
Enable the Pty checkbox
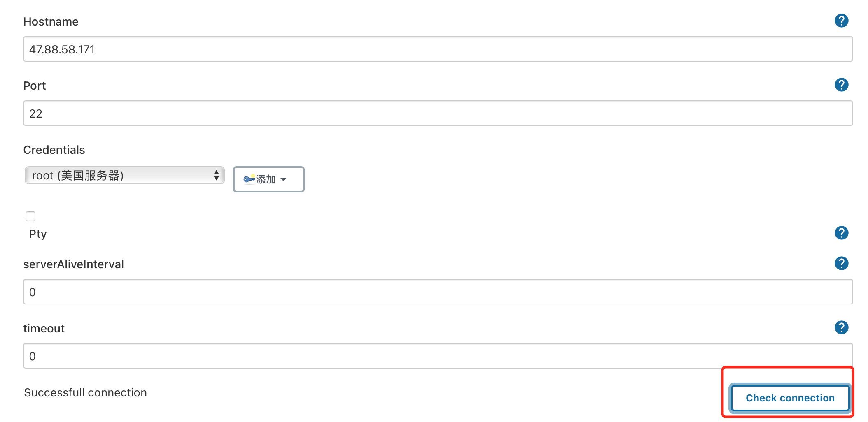click(30, 216)
